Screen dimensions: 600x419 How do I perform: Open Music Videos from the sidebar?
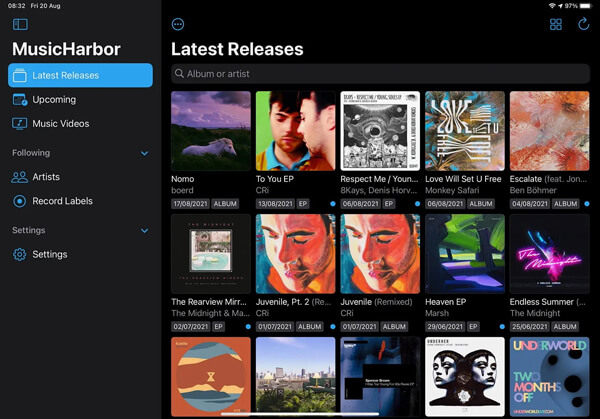tap(61, 124)
